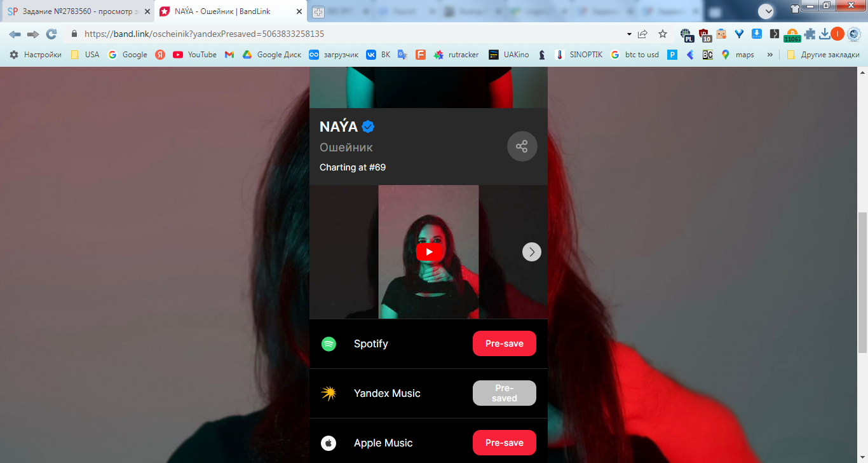Play the YouTube video preview
868x463 pixels.
point(429,252)
